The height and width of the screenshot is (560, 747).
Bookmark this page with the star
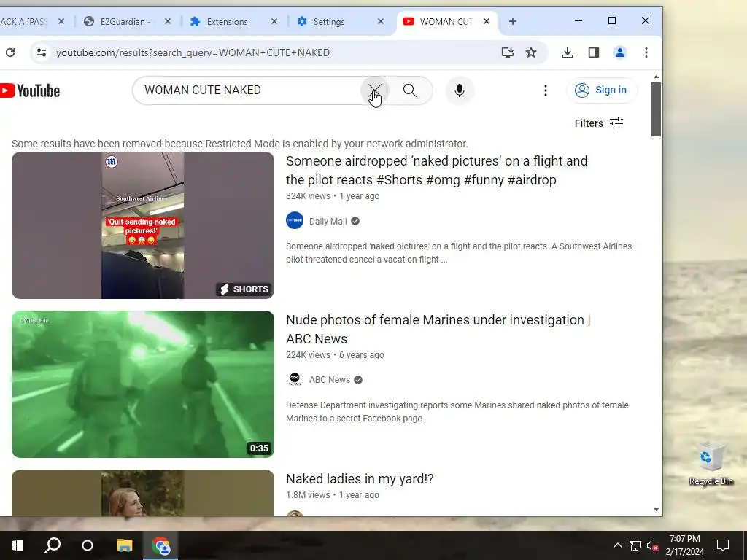[531, 52]
